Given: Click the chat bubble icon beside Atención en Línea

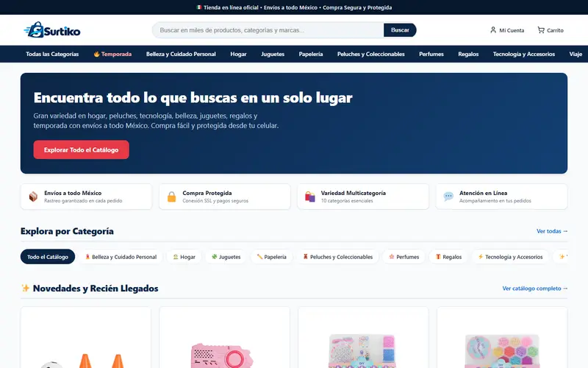Looking at the screenshot, I should click(448, 197).
